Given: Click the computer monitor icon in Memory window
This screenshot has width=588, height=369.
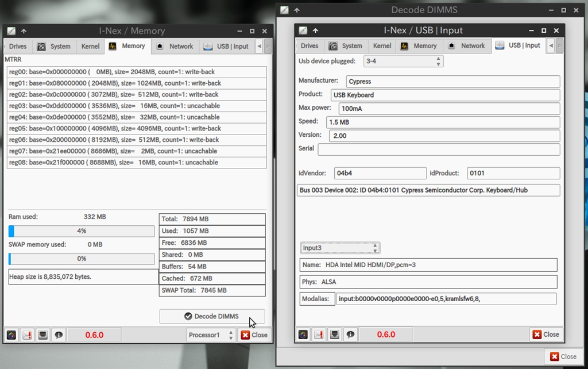Looking at the screenshot, I should (42, 335).
